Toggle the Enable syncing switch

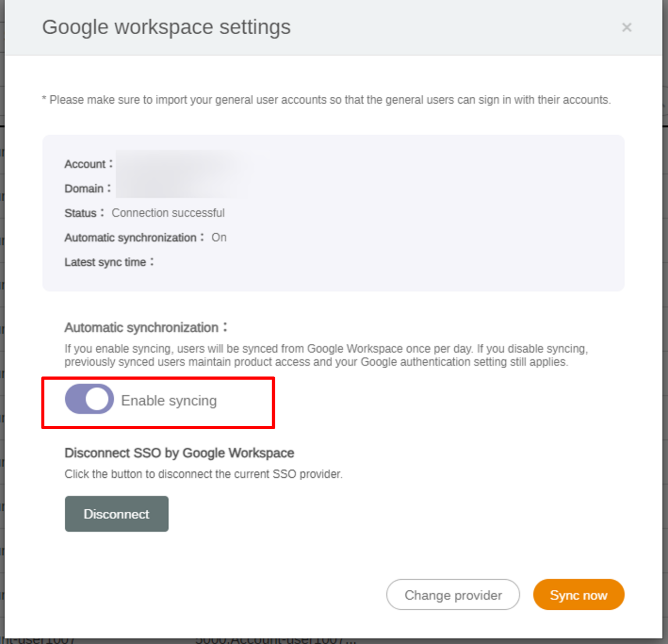pyautogui.click(x=89, y=399)
